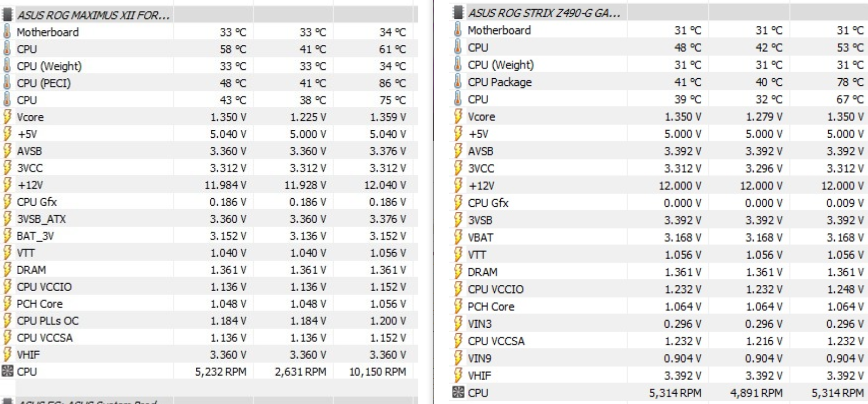Click the 67 °C maximum temperature value

[x=850, y=99]
